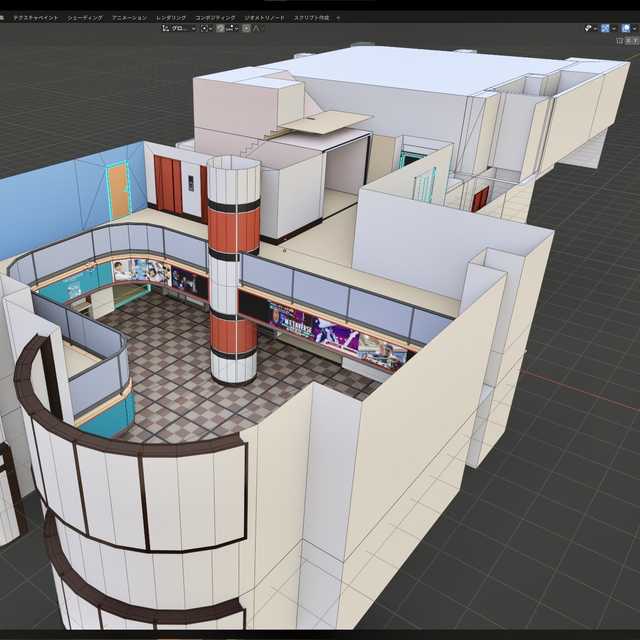Open the コンポジティング workspace tab
This screenshot has height=640, width=640.
[x=215, y=18]
